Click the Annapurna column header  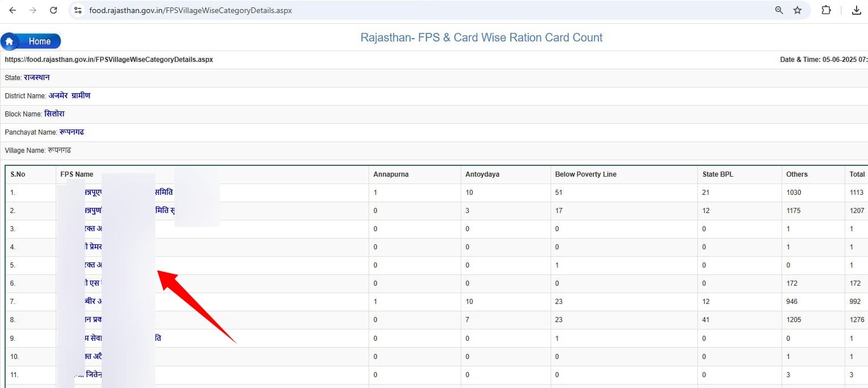tap(391, 174)
